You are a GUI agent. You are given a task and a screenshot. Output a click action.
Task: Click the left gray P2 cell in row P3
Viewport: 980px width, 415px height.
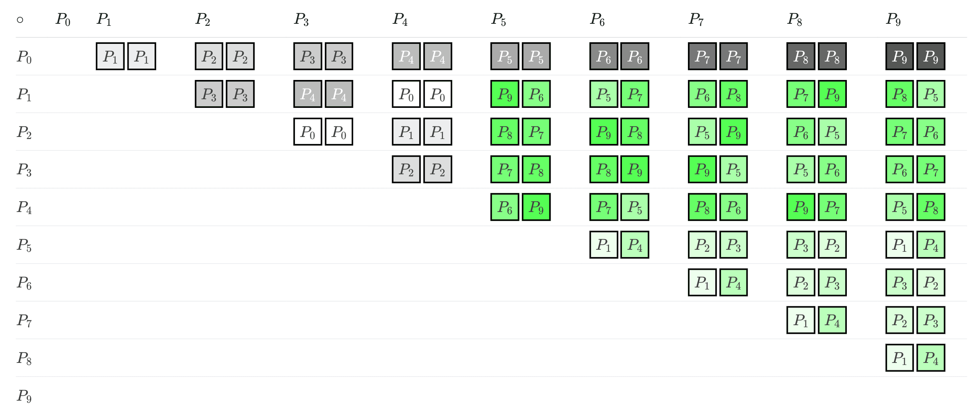click(406, 169)
